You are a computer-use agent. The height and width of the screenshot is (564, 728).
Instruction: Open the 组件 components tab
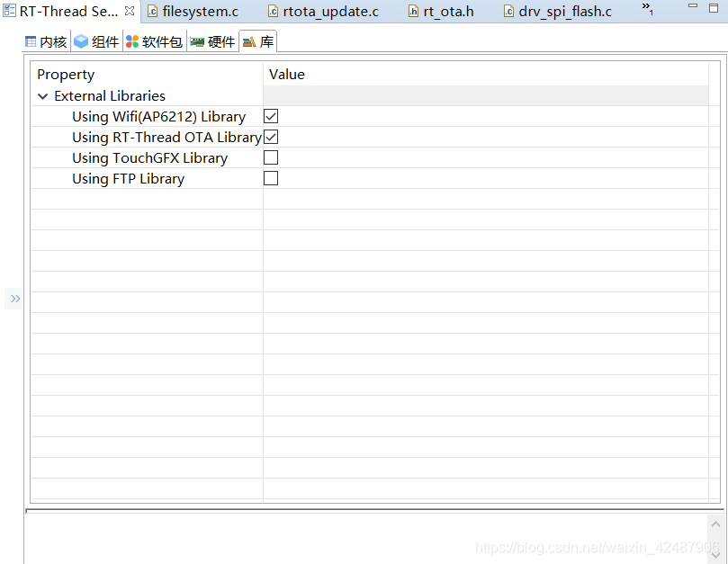(x=96, y=41)
